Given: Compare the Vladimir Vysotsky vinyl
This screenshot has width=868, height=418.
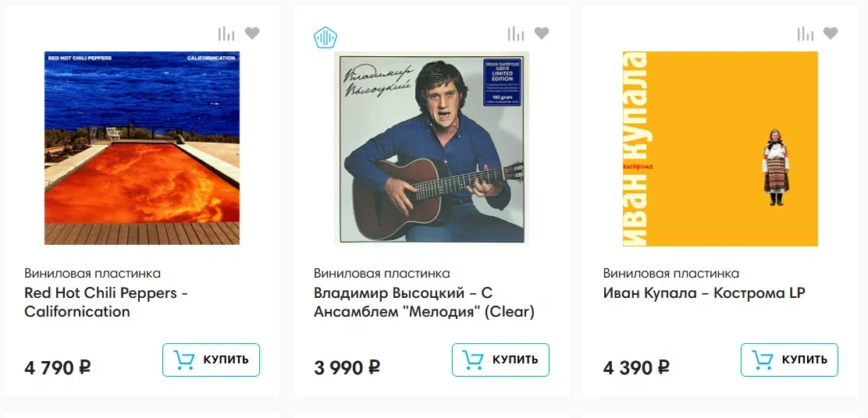Looking at the screenshot, I should pyautogui.click(x=516, y=34).
